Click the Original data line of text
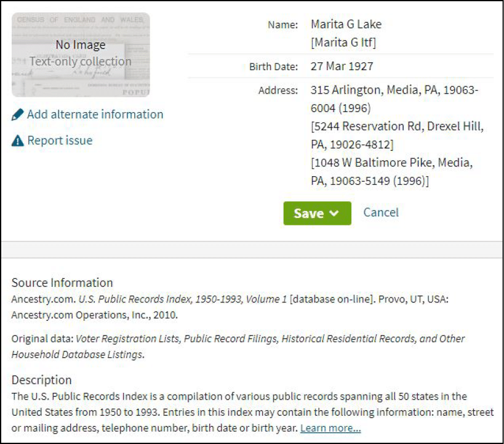This screenshot has width=504, height=444. 238,339
